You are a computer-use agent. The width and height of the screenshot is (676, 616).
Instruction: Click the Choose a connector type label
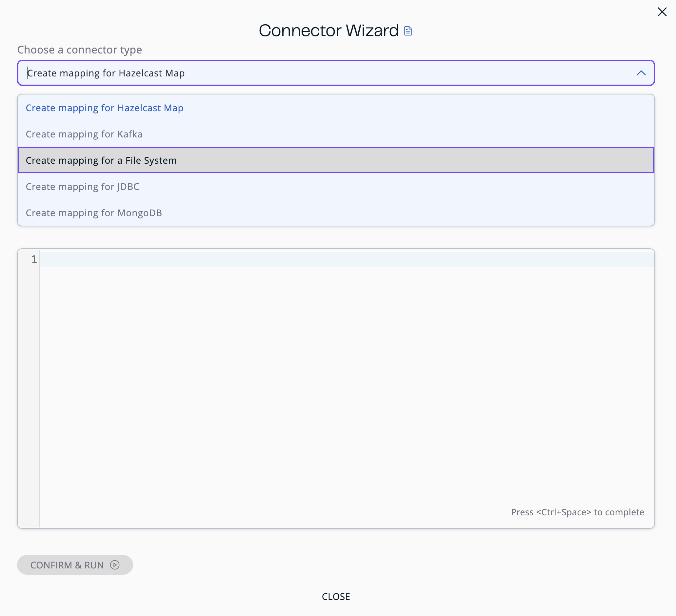click(79, 50)
